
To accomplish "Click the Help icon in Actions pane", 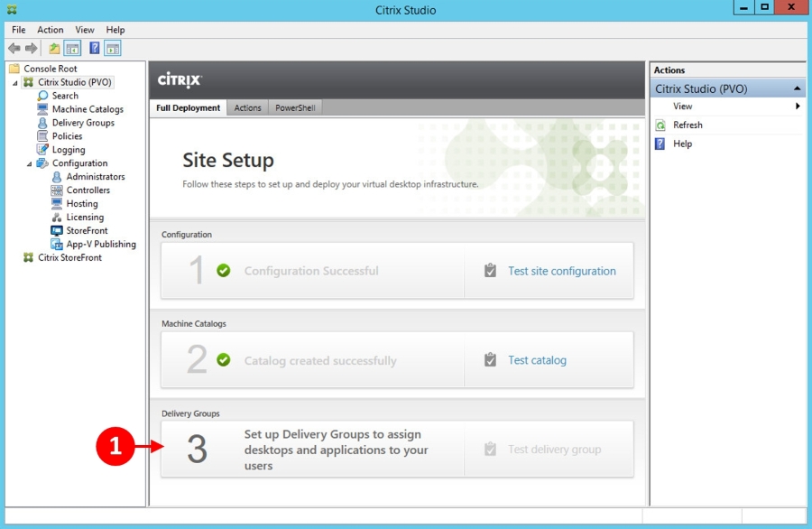I will tap(660, 144).
